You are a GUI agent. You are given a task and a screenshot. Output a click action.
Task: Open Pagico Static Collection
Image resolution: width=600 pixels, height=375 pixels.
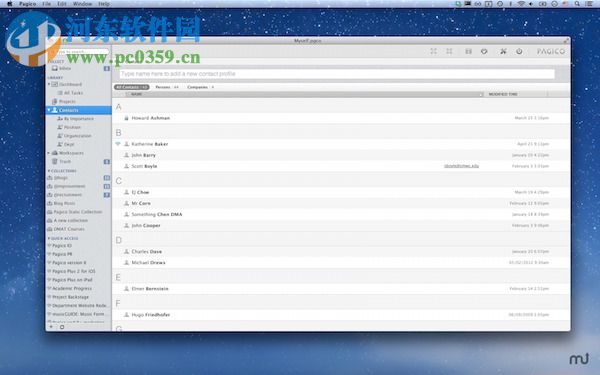pos(78,212)
